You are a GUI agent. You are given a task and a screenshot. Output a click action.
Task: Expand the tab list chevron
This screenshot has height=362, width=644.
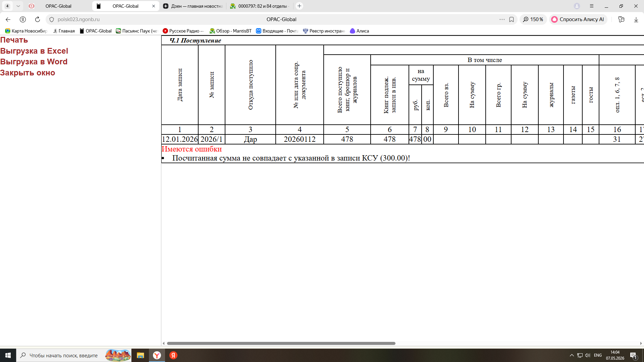18,6
